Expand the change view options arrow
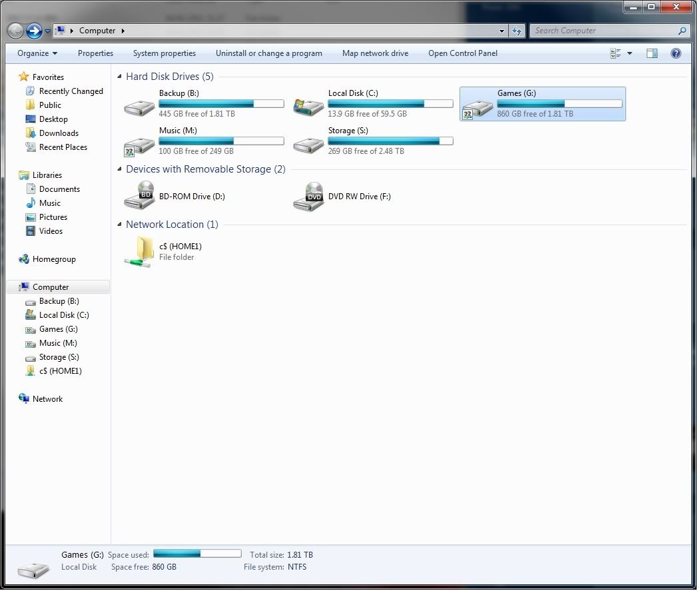This screenshot has width=700, height=591. [629, 53]
